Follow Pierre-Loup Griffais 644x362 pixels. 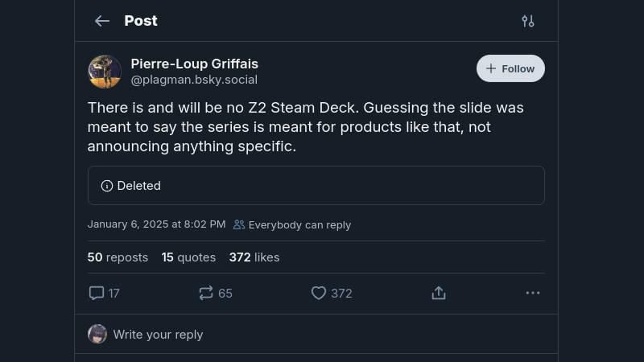[x=510, y=68]
